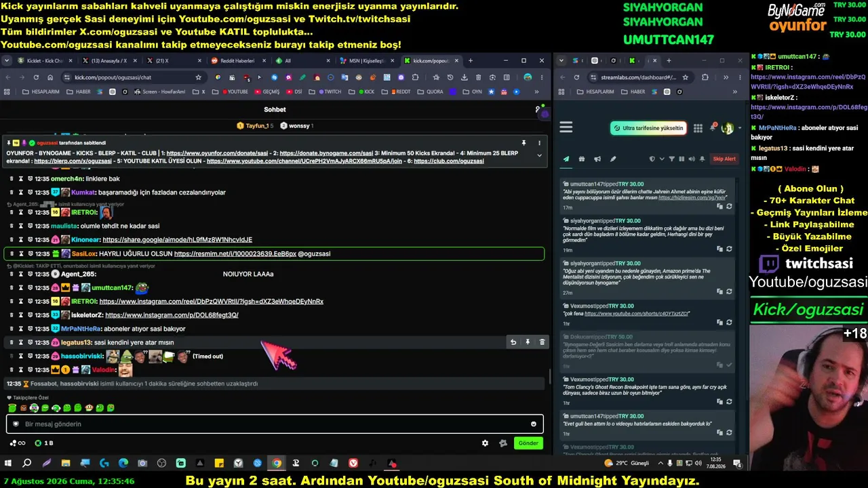Open the oyunfor.com donate link in pinned message
Viewport: 868px width, 488px height.
pyautogui.click(x=217, y=153)
